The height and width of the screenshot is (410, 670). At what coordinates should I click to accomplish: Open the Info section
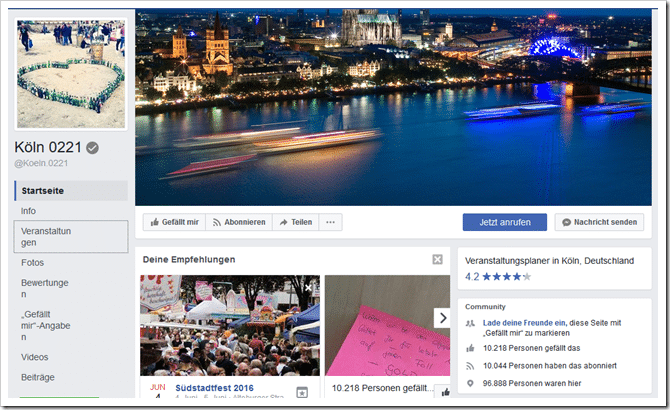pyautogui.click(x=28, y=211)
